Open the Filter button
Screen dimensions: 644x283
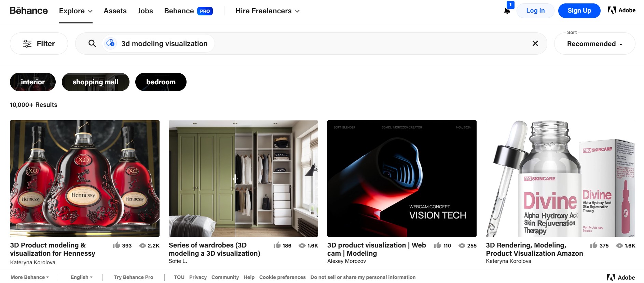coord(39,43)
